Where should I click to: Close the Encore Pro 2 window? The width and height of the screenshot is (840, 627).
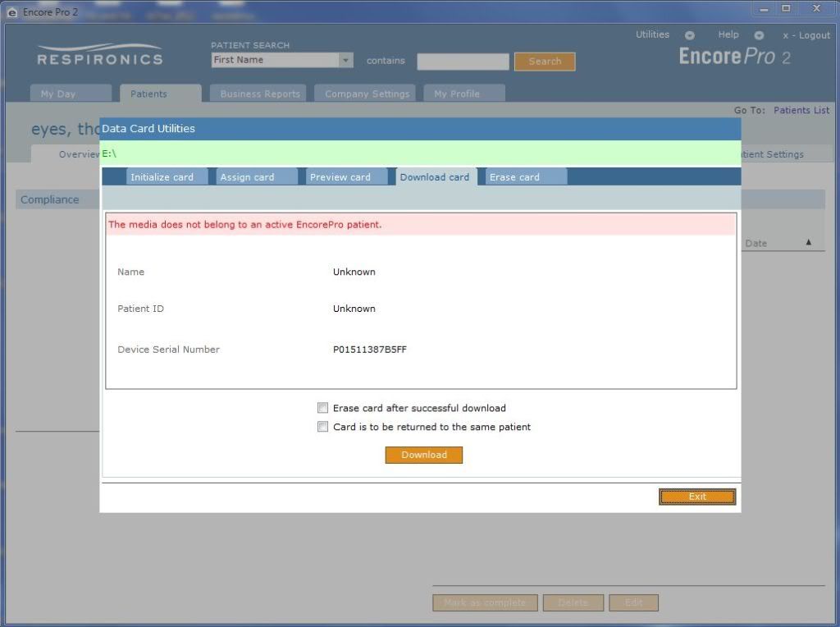[x=816, y=8]
